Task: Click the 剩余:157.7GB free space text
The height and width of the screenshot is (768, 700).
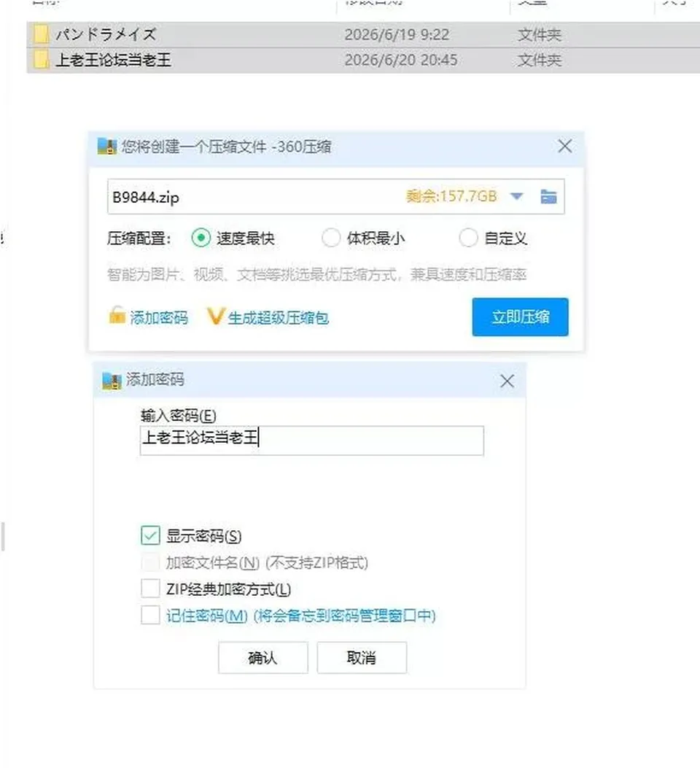Action: [x=451, y=196]
